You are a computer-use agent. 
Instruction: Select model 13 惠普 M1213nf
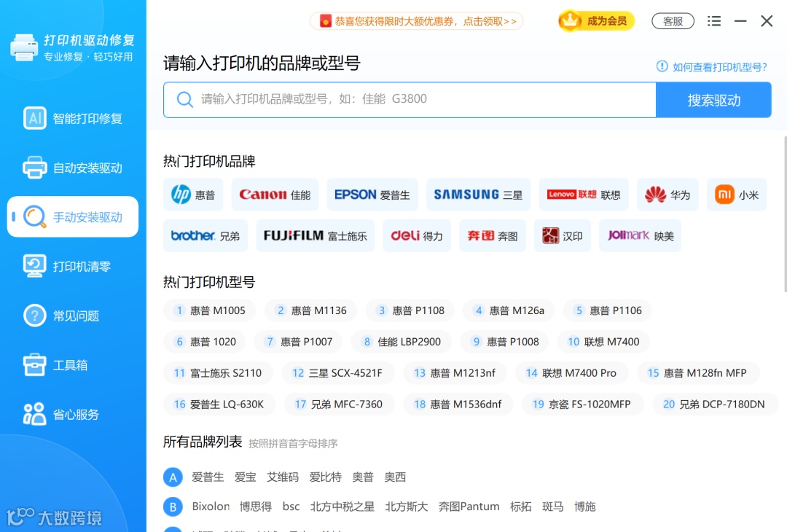point(455,373)
